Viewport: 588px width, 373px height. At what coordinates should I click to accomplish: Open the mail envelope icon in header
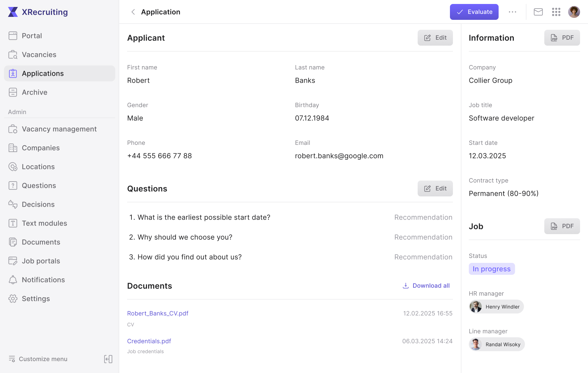538,12
